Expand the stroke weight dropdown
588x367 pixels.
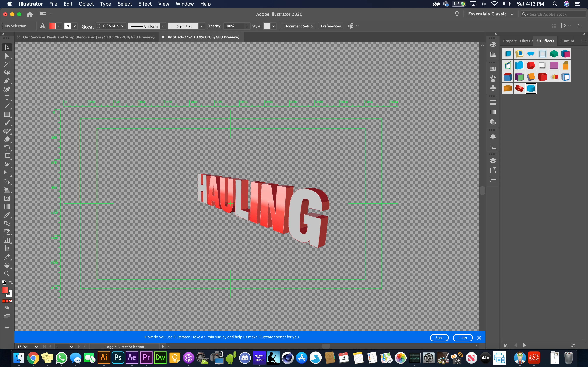pyautogui.click(x=123, y=26)
